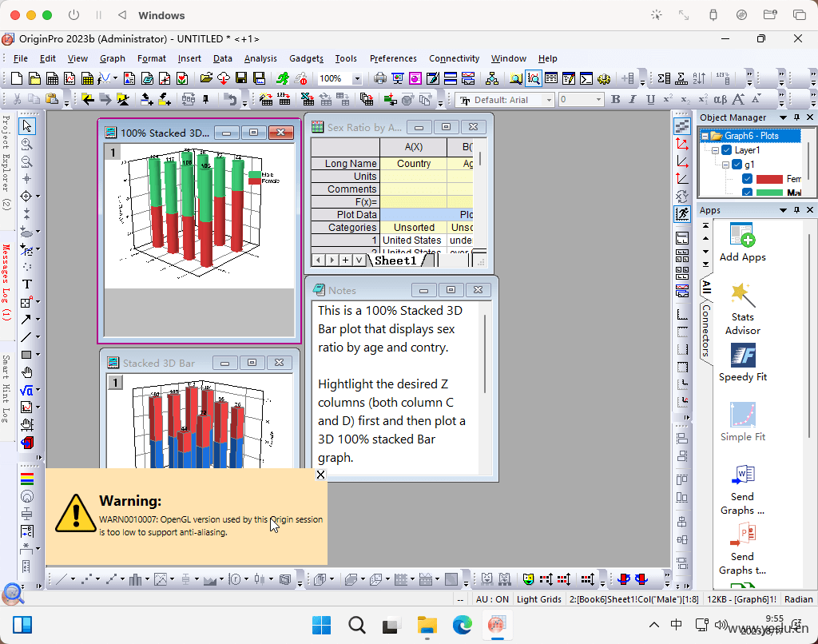The height and width of the screenshot is (644, 818).
Task: Collapse the g1 tree node
Action: [x=725, y=165]
